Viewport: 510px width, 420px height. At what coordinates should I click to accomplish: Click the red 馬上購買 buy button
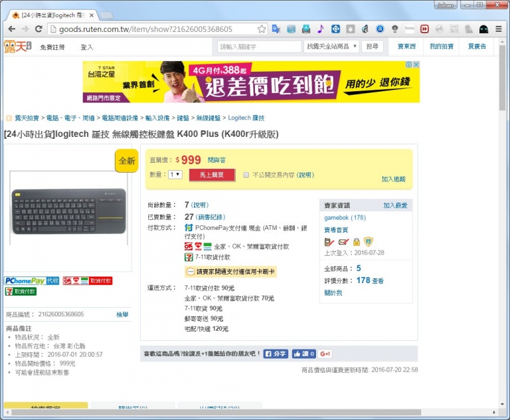point(212,175)
